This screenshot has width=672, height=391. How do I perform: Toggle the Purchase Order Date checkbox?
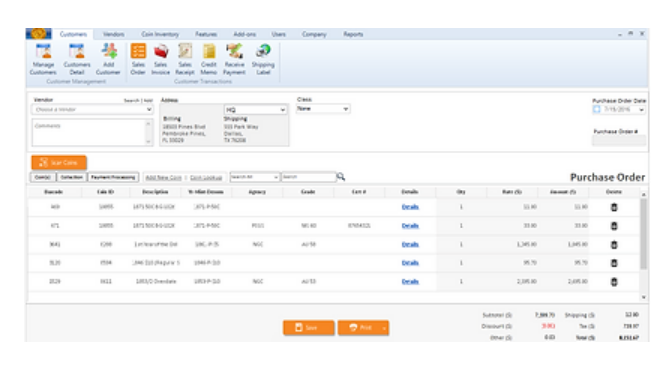point(597,109)
